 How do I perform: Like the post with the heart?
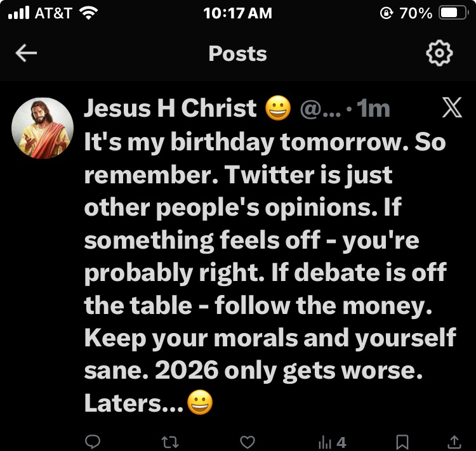pos(247,441)
